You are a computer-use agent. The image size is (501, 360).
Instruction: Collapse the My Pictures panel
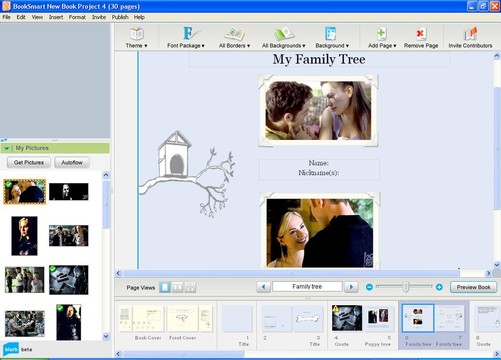(7, 148)
